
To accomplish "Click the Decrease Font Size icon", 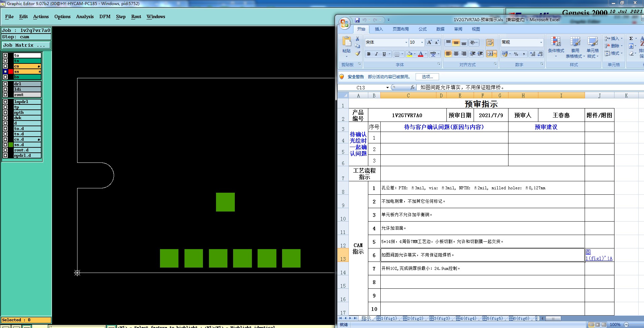I will click(437, 42).
